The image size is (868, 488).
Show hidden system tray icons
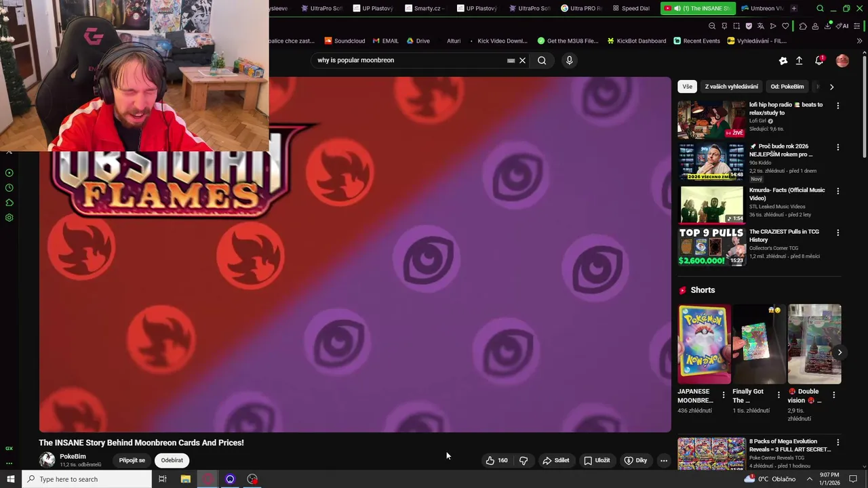click(x=809, y=479)
